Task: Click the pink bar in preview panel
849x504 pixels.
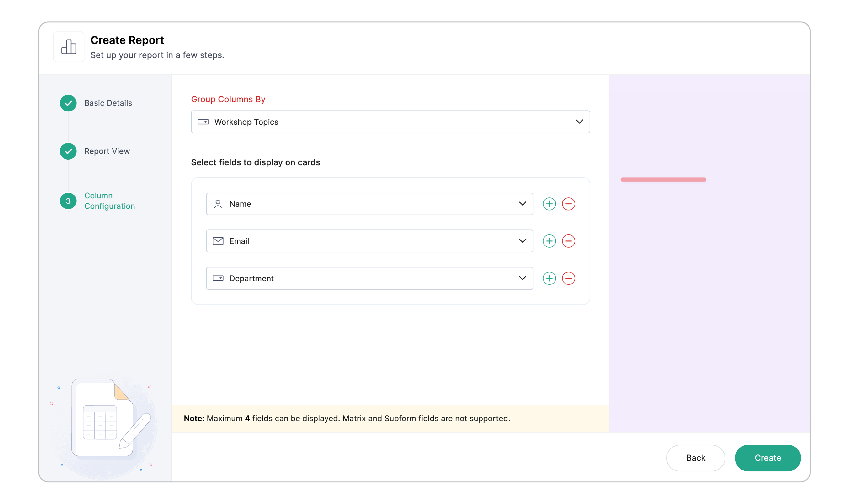Action: tap(663, 180)
